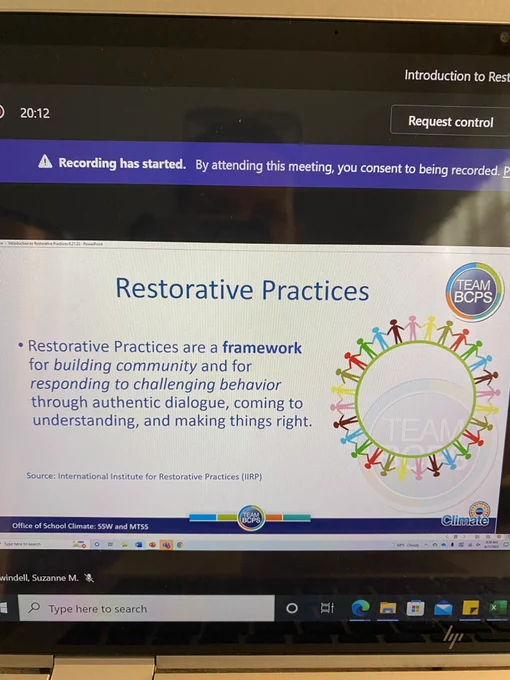Click the Windows Start button
Image resolution: width=510 pixels, height=680 pixels.
[x=4, y=608]
